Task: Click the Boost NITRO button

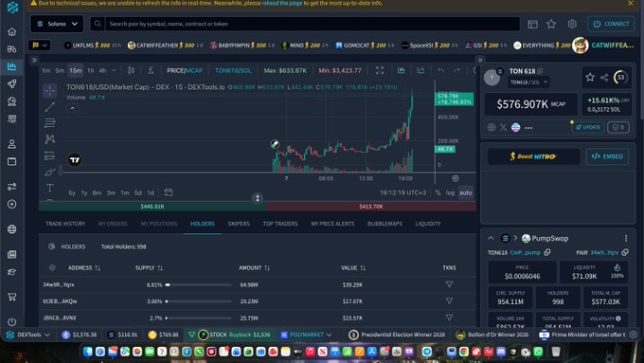Action: coord(533,156)
